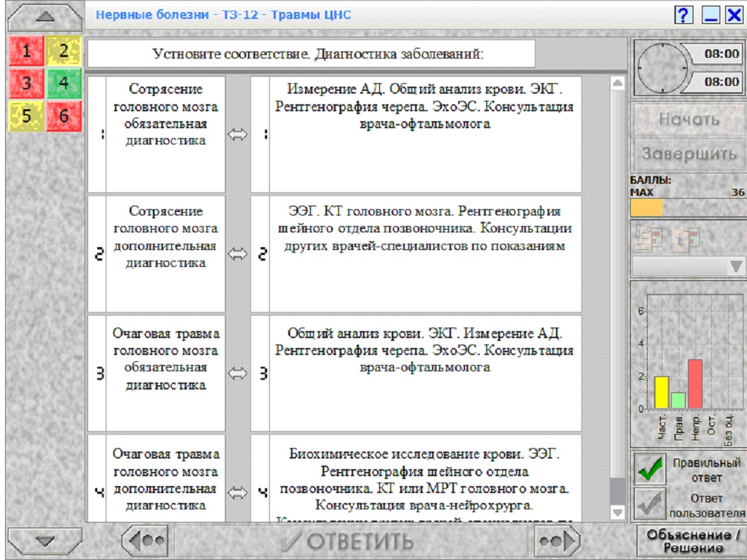
Task: Click the 'Завершить' button
Action: pos(689,154)
